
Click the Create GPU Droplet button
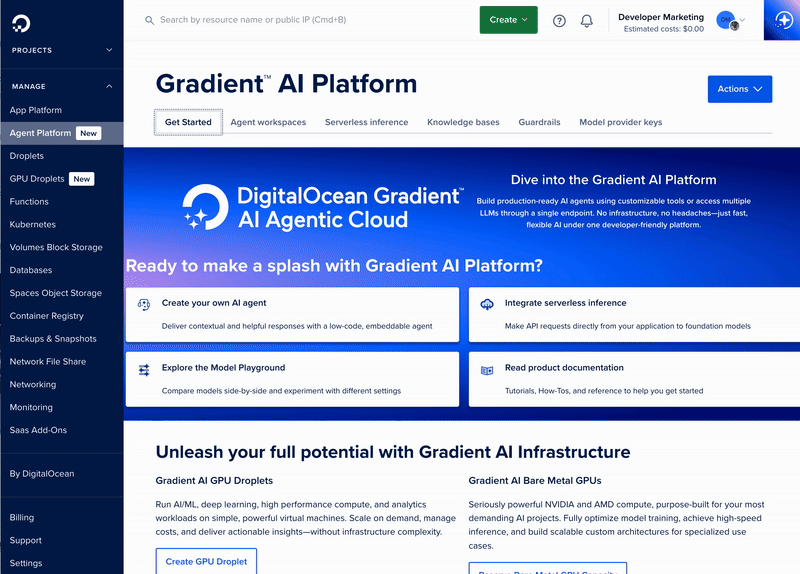pos(206,562)
